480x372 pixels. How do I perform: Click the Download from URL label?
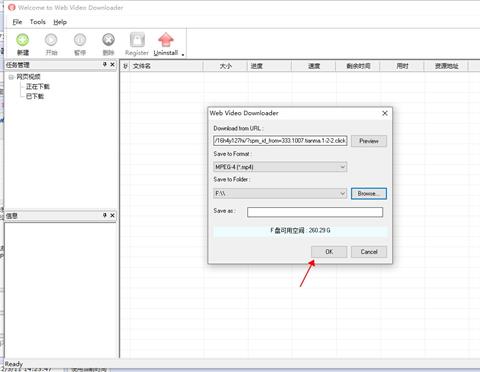coord(238,128)
